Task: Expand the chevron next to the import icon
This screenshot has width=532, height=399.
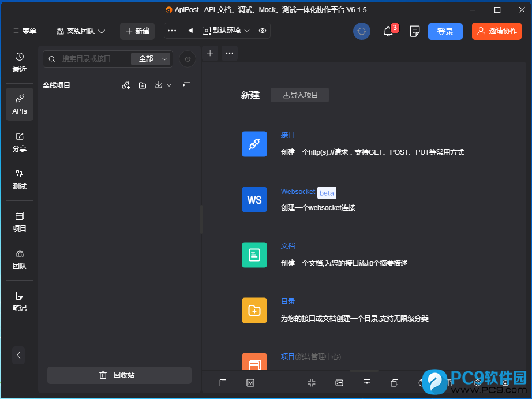Action: [x=169, y=85]
